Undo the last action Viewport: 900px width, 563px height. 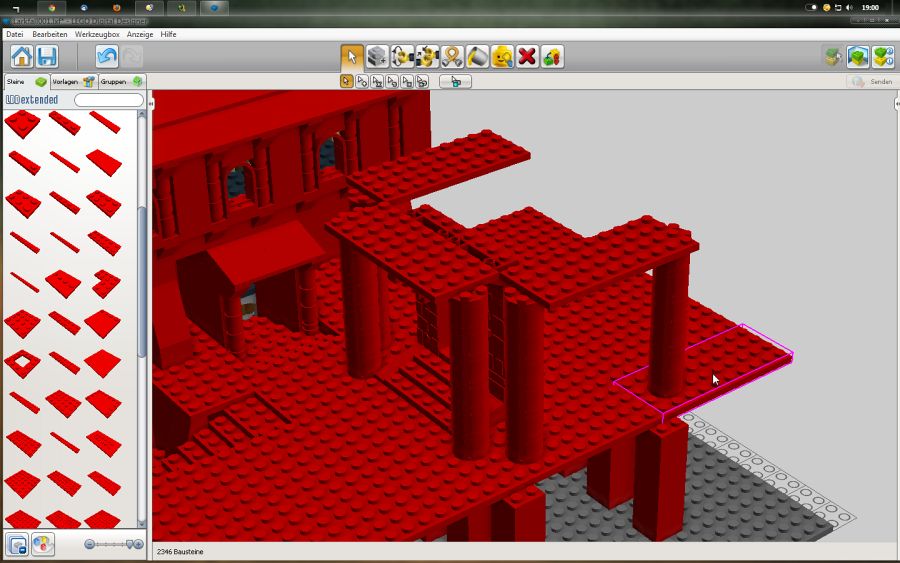coord(107,57)
